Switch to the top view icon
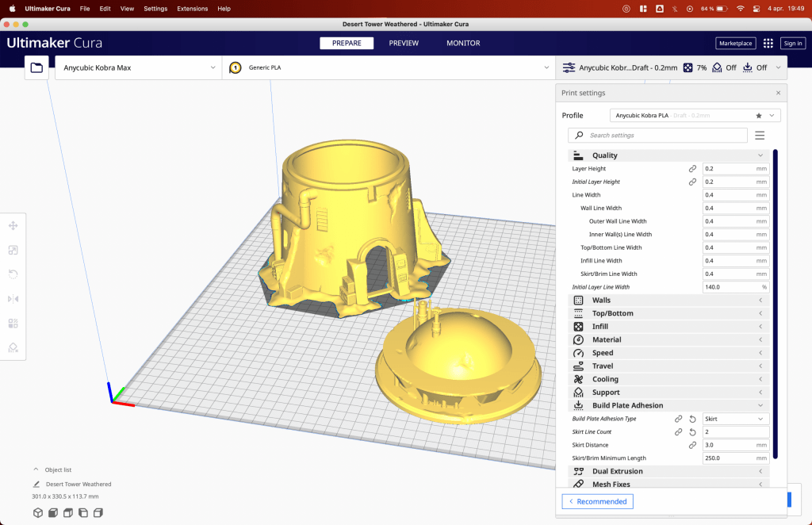812x525 pixels. pos(68,512)
